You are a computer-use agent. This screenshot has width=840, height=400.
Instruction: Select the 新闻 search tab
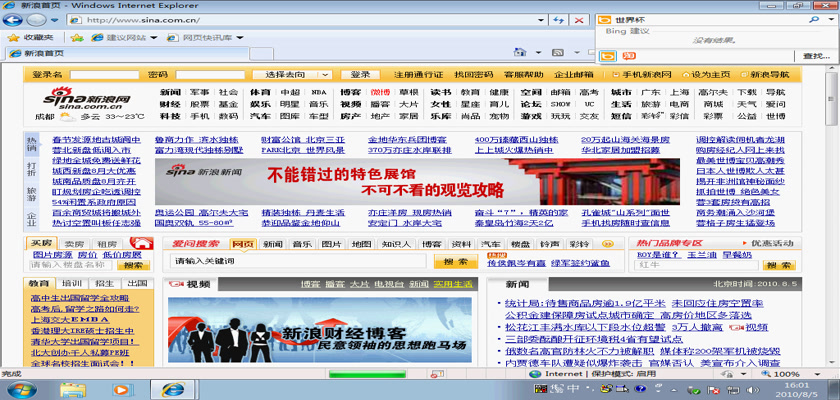coord(273,244)
